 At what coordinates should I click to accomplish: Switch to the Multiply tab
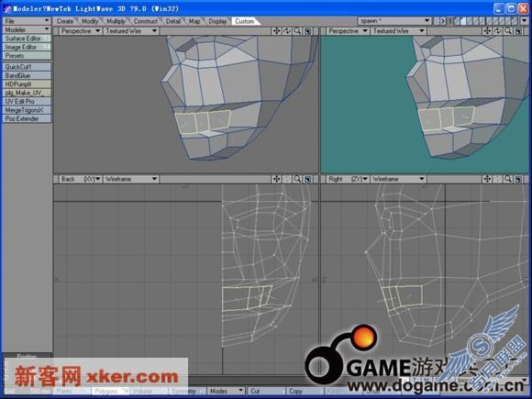(x=116, y=21)
